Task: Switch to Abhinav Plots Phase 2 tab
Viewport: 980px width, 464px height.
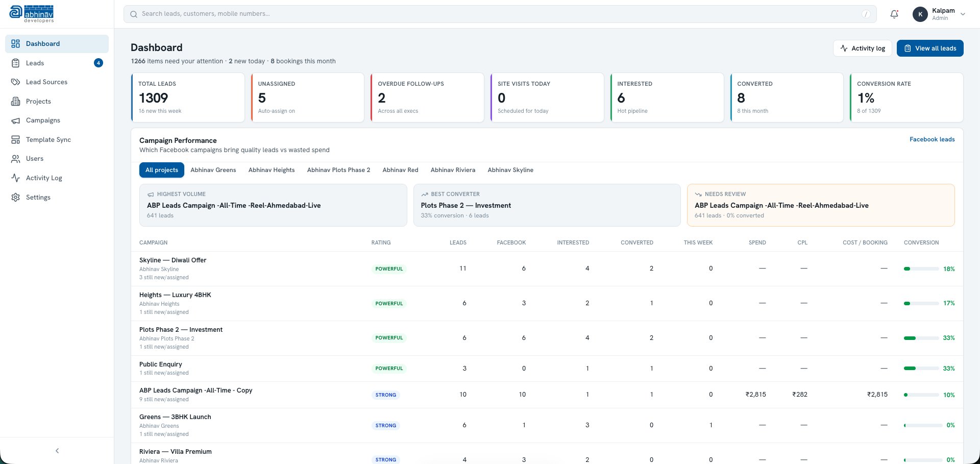Action: point(338,170)
